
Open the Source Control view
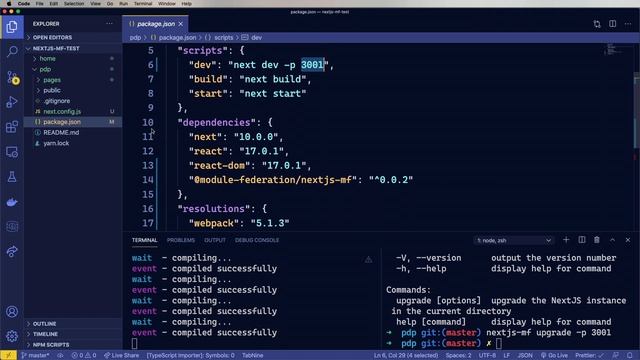coord(12,77)
